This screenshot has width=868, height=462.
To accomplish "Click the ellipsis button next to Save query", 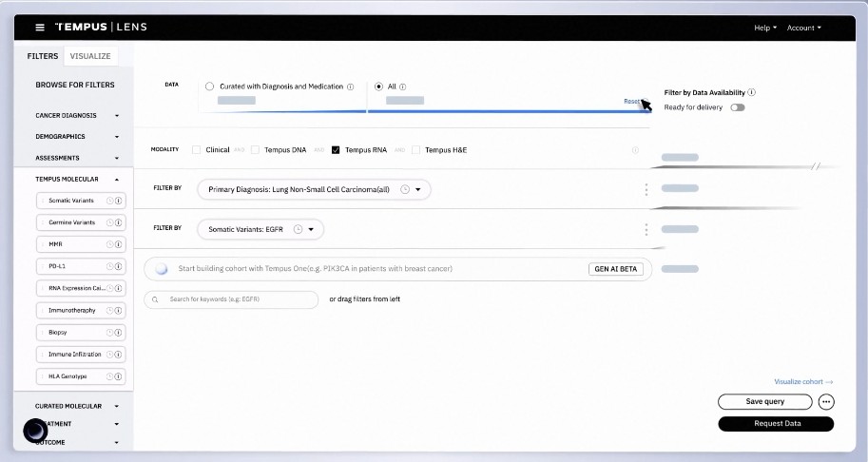I will (826, 402).
